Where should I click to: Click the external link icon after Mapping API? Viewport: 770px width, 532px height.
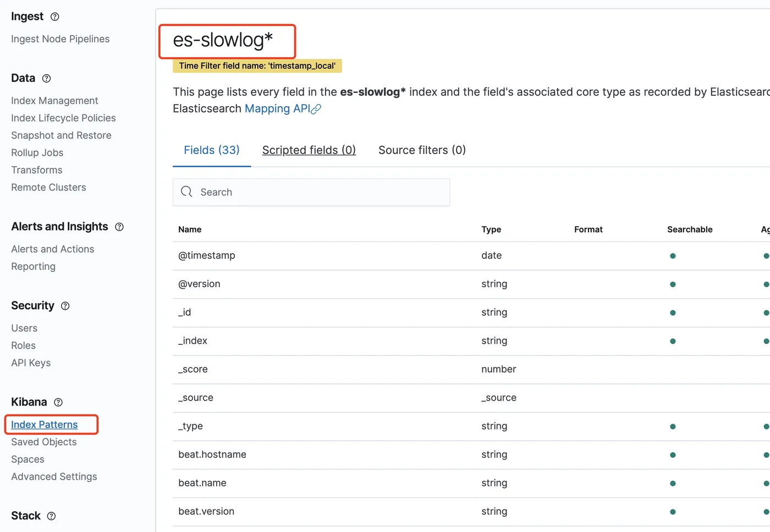click(316, 109)
